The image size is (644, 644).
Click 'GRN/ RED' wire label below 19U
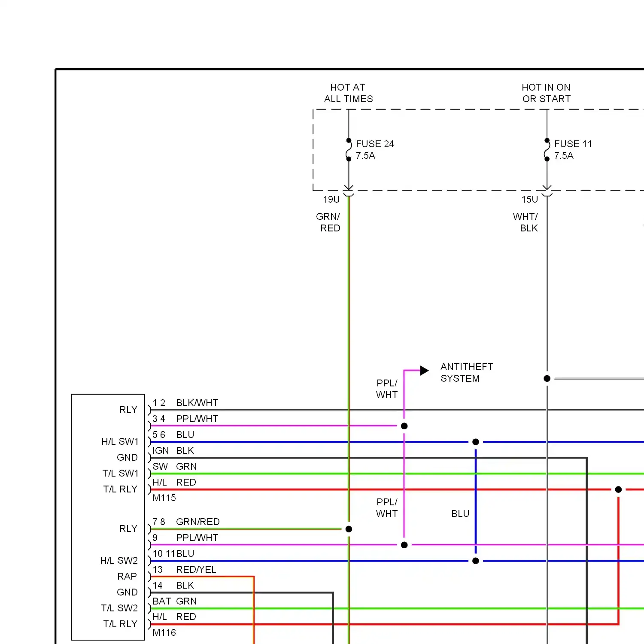coord(328,222)
